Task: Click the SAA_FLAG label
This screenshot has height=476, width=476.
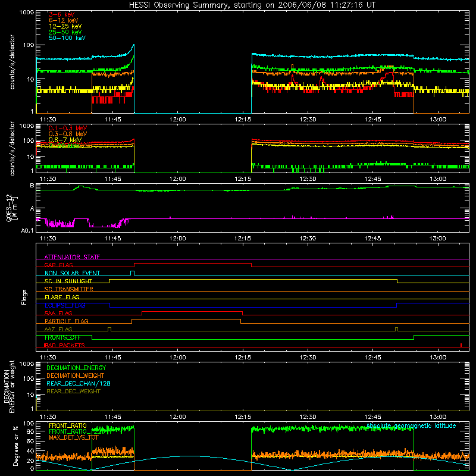Action: tap(58, 313)
